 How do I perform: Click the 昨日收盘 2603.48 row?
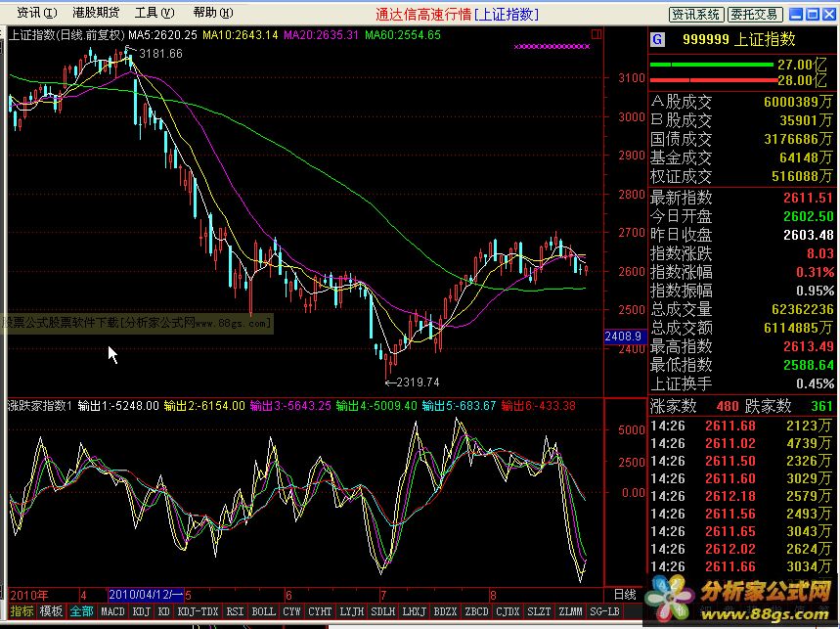[742, 235]
